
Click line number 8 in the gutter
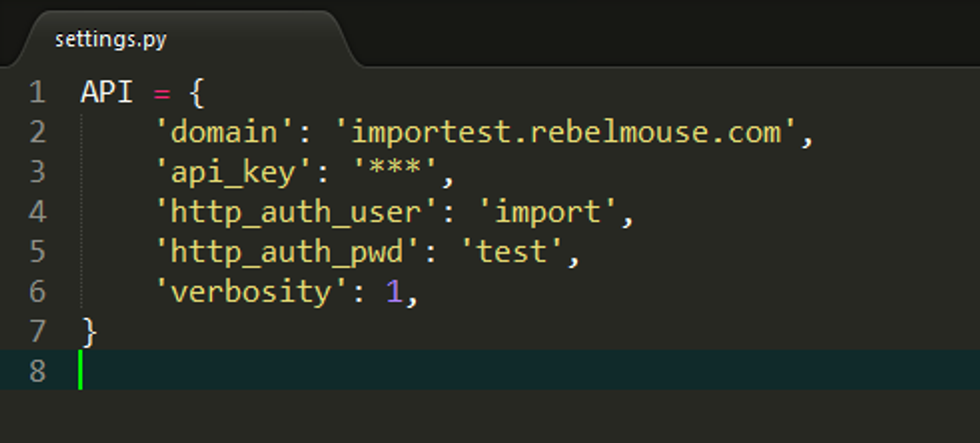point(37,371)
